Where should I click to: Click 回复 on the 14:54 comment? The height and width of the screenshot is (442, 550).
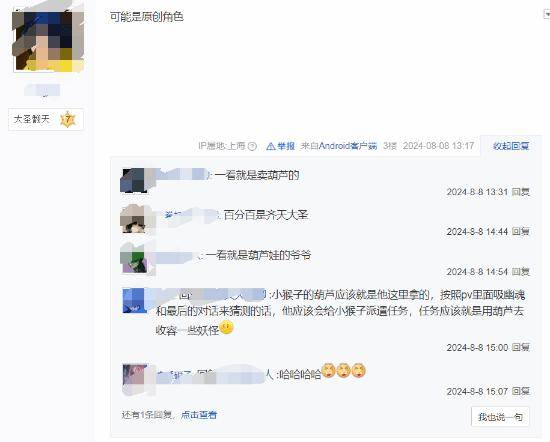521,272
